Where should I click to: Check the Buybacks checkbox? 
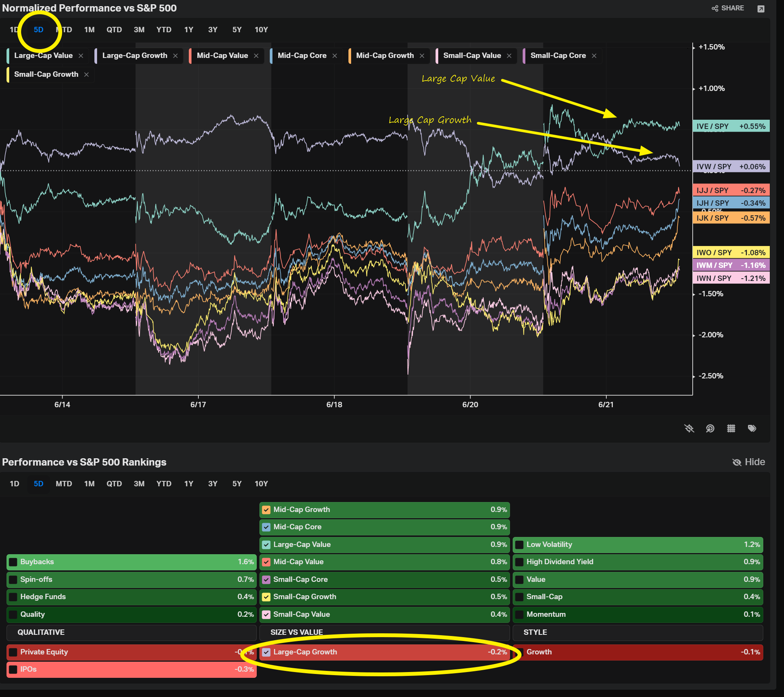pyautogui.click(x=13, y=562)
